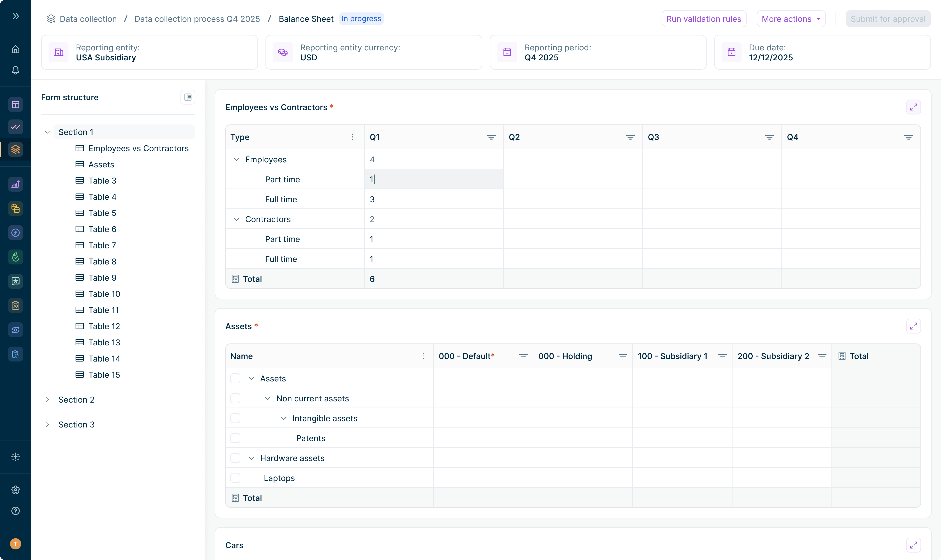Select Table 7 in form structure tree
This screenshot has width=941, height=560.
(102, 246)
